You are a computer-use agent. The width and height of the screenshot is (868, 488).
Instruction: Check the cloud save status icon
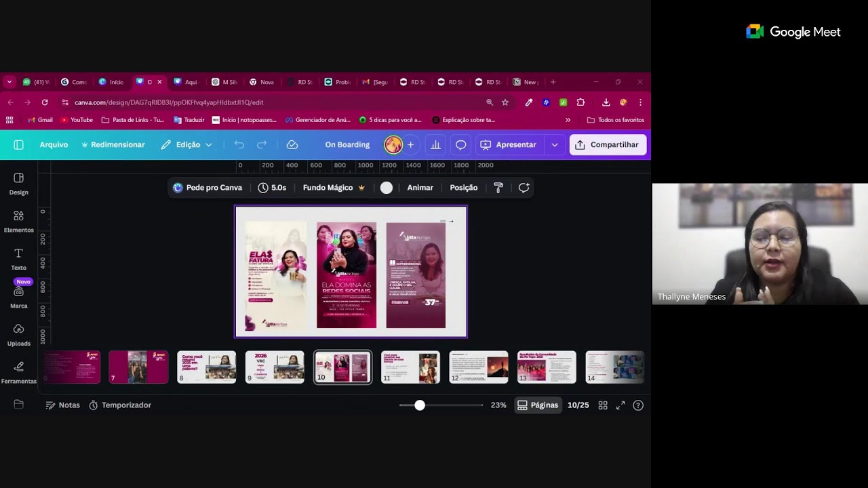click(292, 144)
